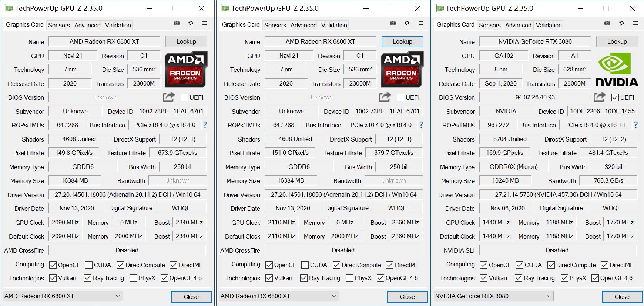Click Shaders 8704 Unified value
This screenshot has width=644, height=306.
pyautogui.click(x=510, y=139)
